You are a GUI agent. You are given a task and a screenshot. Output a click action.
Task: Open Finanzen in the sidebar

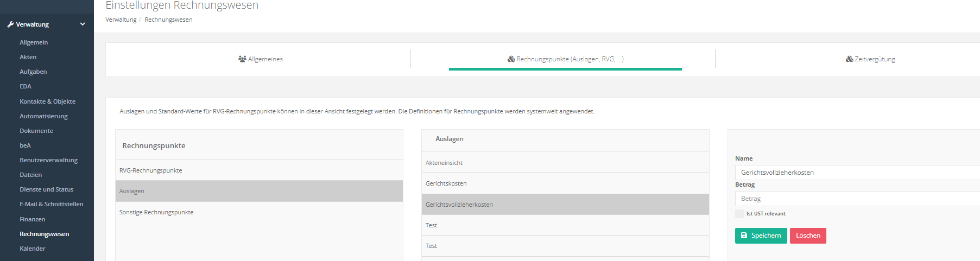coord(33,219)
